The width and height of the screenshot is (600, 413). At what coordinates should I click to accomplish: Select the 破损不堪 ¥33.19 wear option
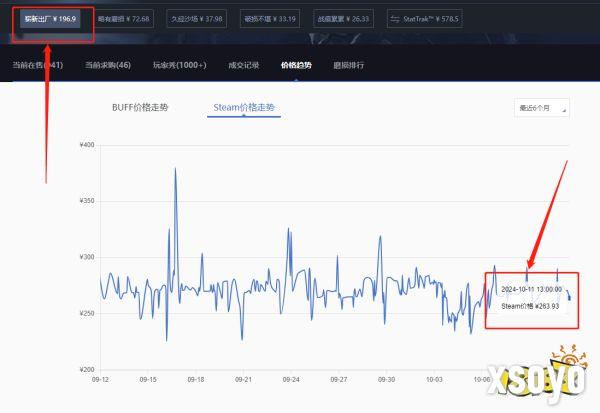(270, 19)
